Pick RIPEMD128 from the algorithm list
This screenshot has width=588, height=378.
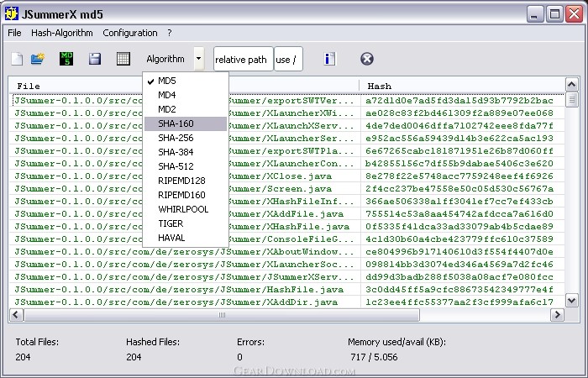186,181
